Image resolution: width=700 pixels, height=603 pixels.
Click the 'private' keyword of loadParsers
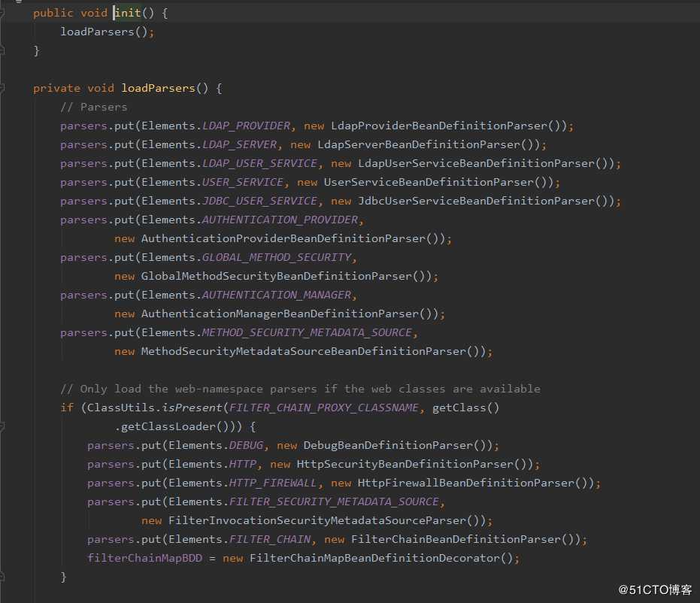pos(56,89)
